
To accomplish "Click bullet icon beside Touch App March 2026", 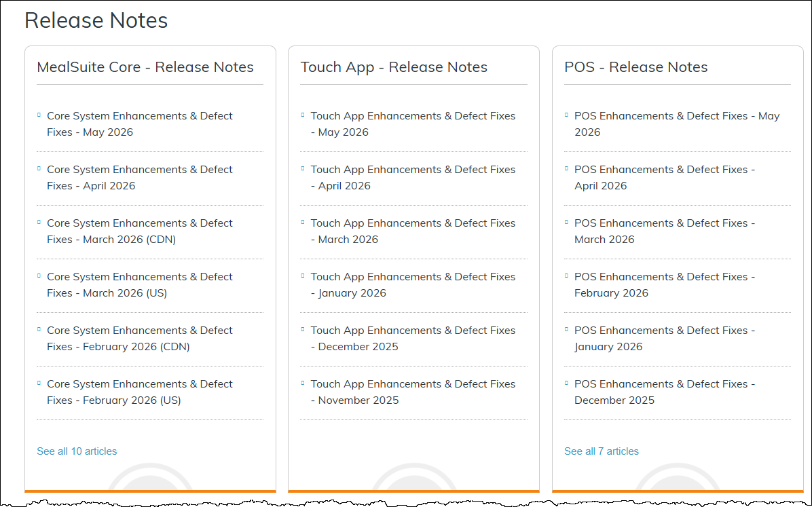I will 302,222.
